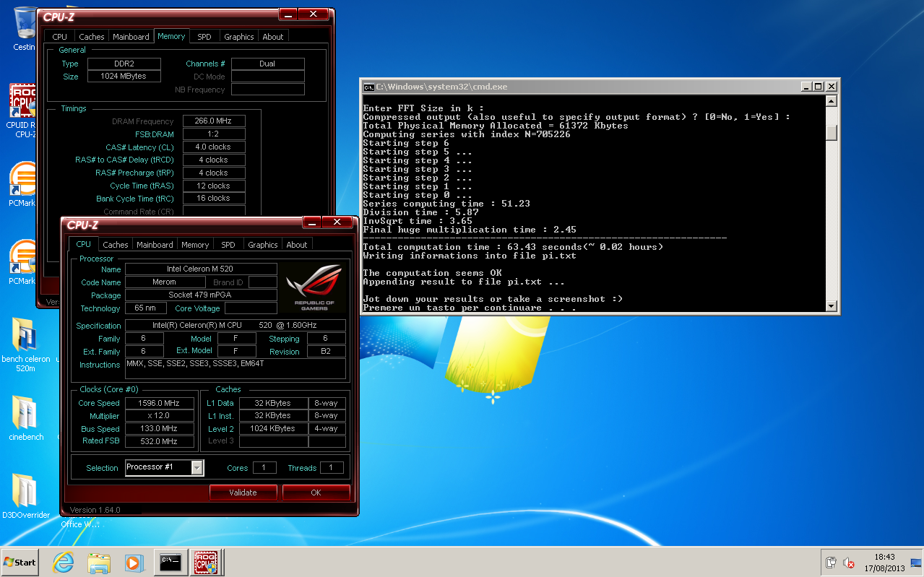
Task: Open Memory tab in front CPU-Z window
Action: point(195,245)
